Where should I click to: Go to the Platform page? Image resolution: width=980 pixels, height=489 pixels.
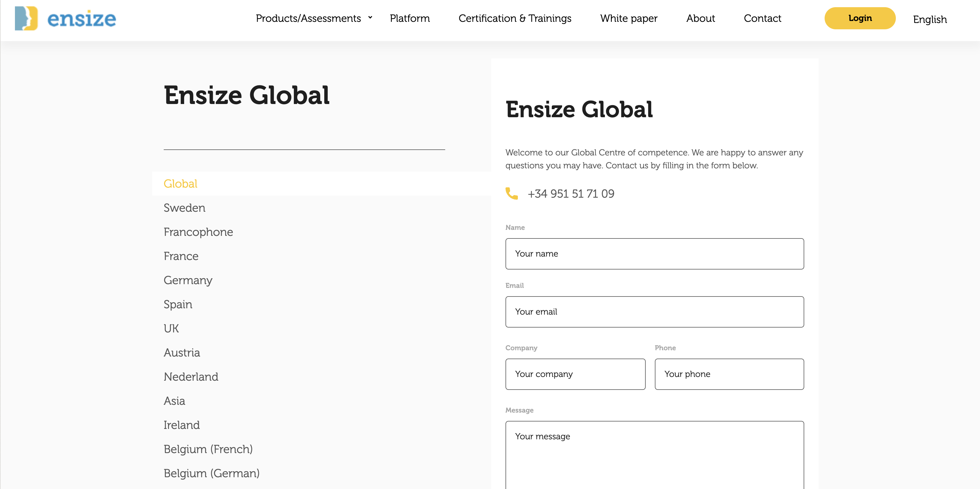pyautogui.click(x=410, y=18)
